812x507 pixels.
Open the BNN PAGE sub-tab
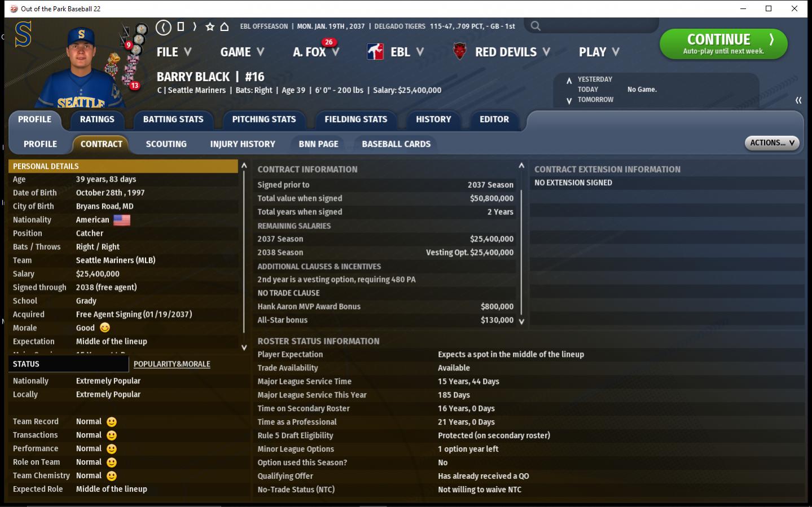click(x=318, y=144)
